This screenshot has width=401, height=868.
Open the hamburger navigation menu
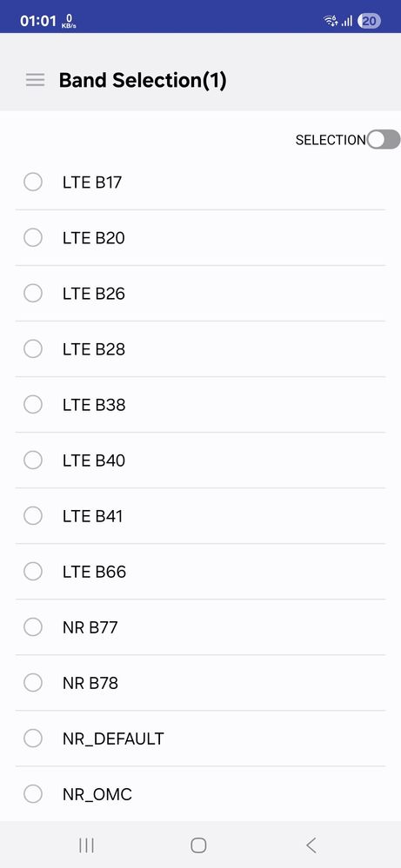point(35,80)
